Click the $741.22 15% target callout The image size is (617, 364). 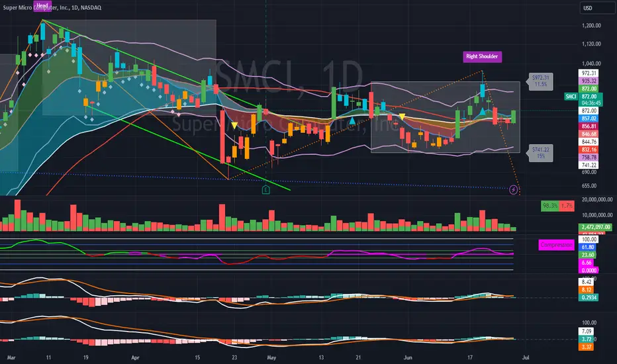541,153
